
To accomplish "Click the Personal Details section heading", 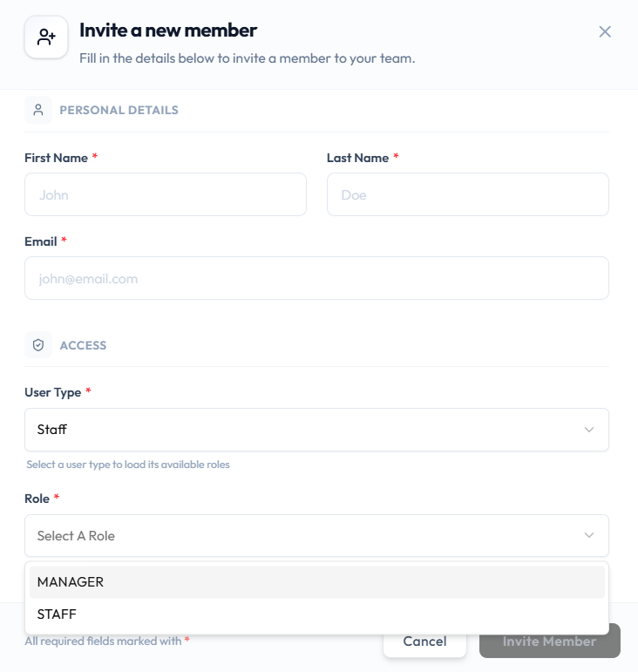I will click(x=119, y=110).
